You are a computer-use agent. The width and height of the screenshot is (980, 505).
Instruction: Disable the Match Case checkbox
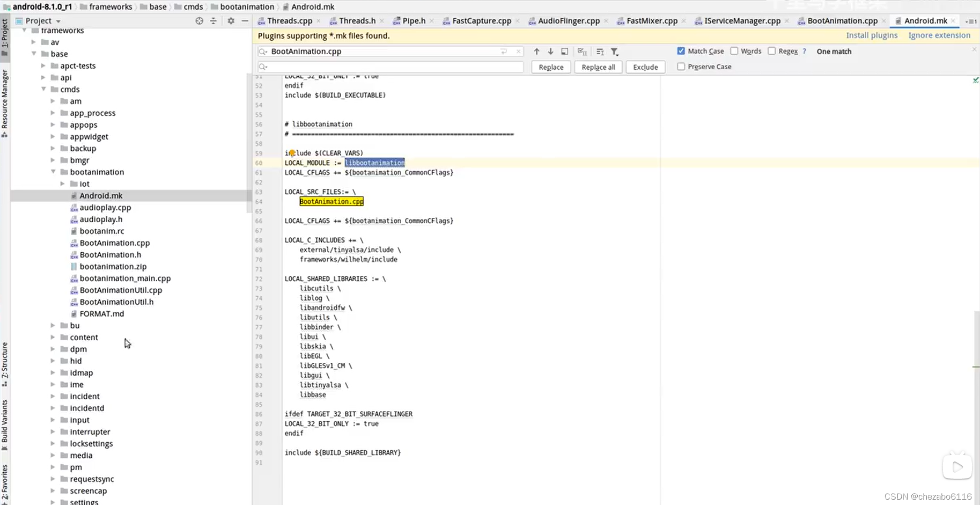pos(681,51)
